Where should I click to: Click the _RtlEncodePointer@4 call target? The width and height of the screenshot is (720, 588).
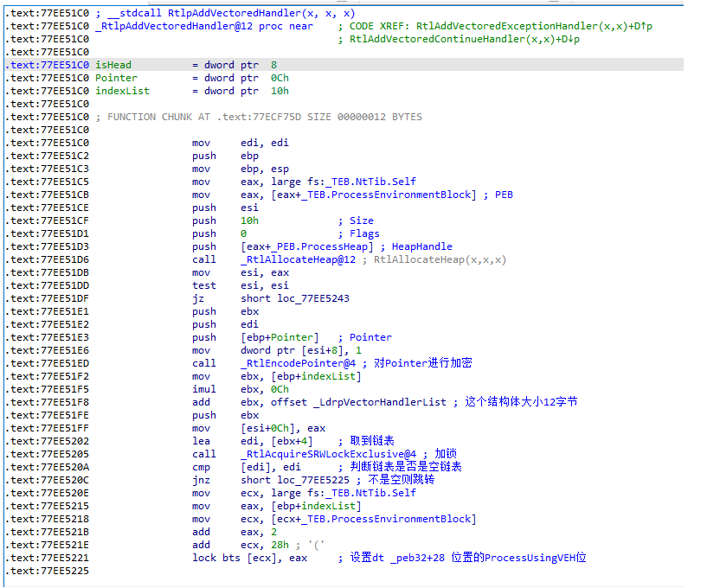tap(298, 363)
